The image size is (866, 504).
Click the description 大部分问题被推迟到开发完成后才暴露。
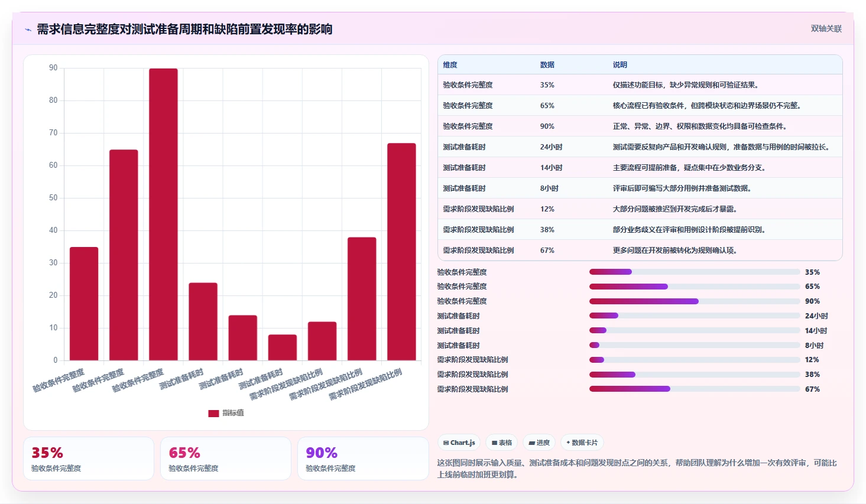pyautogui.click(x=676, y=209)
